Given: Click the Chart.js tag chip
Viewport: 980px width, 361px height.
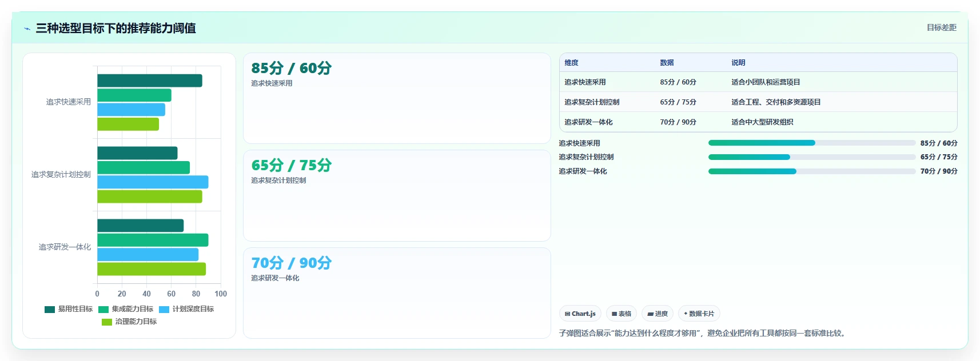Looking at the screenshot, I should point(580,314).
